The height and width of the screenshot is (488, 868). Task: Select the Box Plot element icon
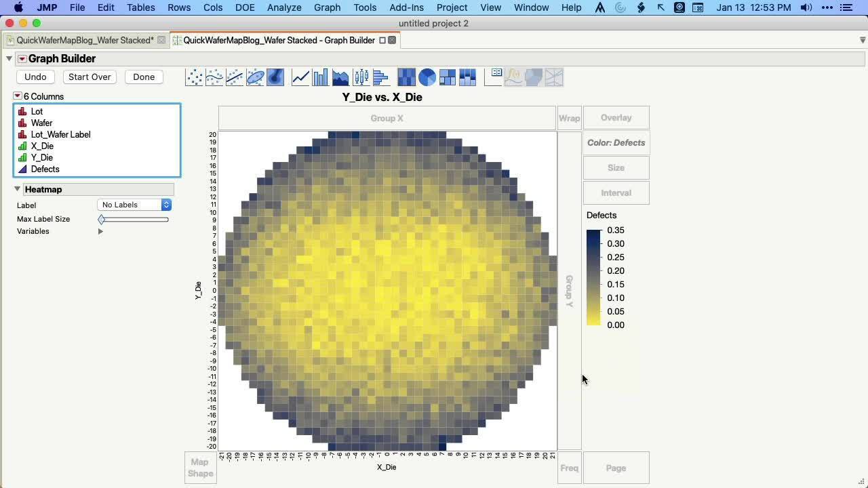click(x=361, y=77)
